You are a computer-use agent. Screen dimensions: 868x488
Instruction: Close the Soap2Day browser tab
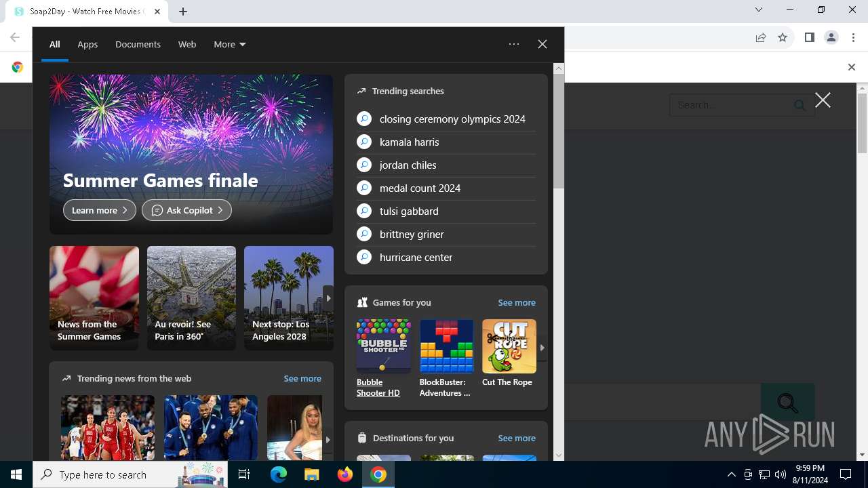click(157, 12)
